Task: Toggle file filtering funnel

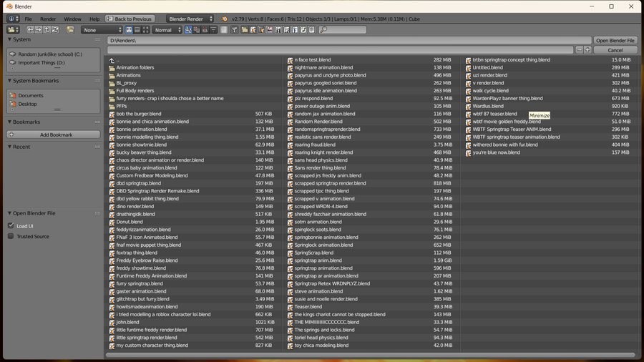Action: click(x=234, y=30)
